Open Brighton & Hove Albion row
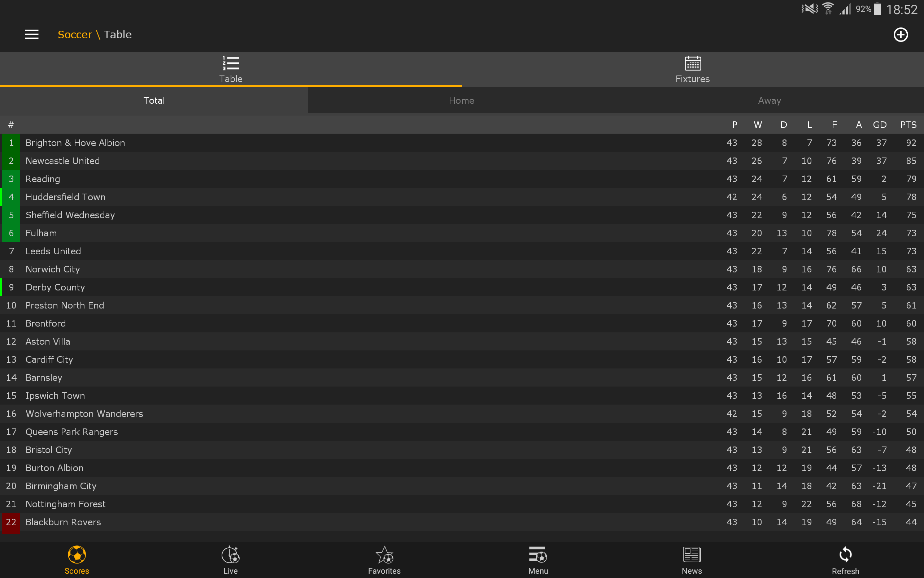The height and width of the screenshot is (578, 924). click(x=462, y=143)
